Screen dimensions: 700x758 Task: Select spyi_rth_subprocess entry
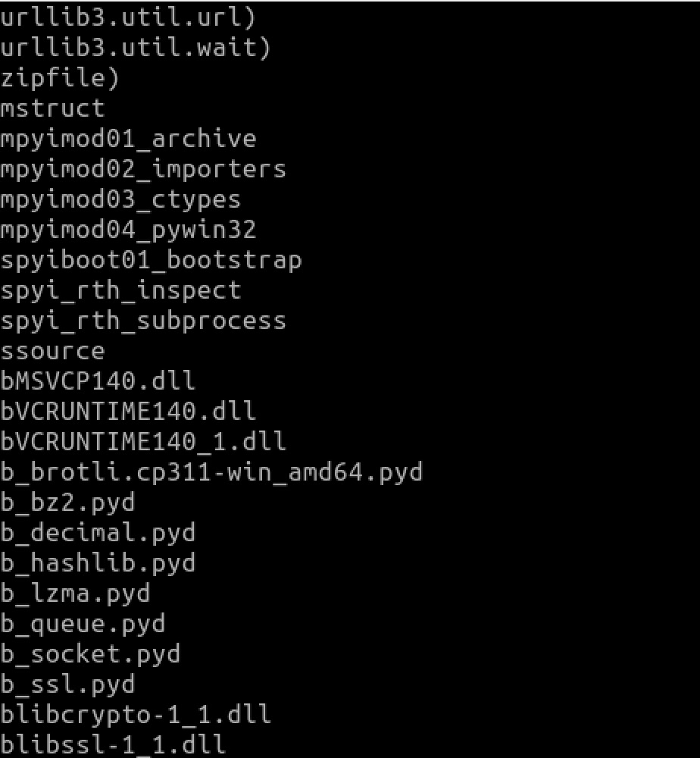pos(143,321)
